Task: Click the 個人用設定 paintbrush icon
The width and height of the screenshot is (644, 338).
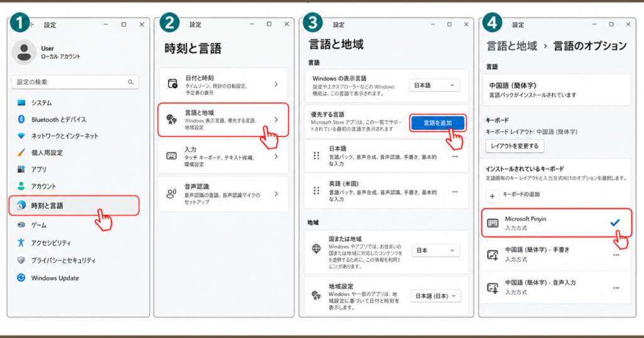Action: pos(21,153)
